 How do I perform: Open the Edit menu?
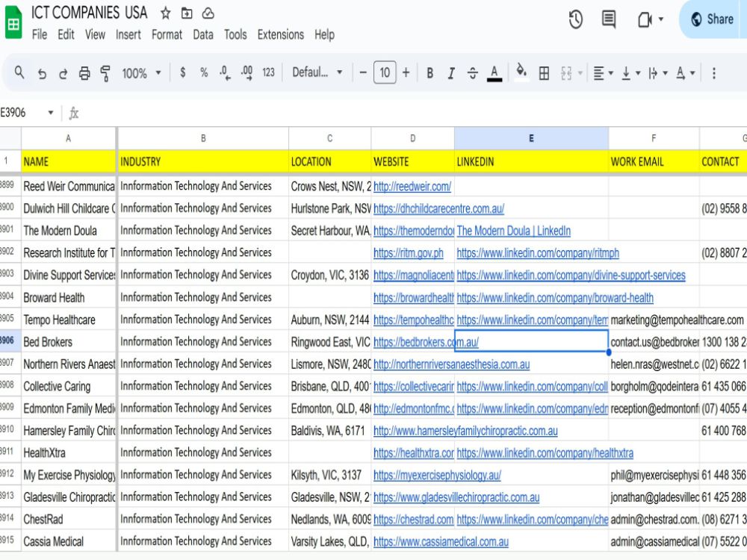(66, 34)
